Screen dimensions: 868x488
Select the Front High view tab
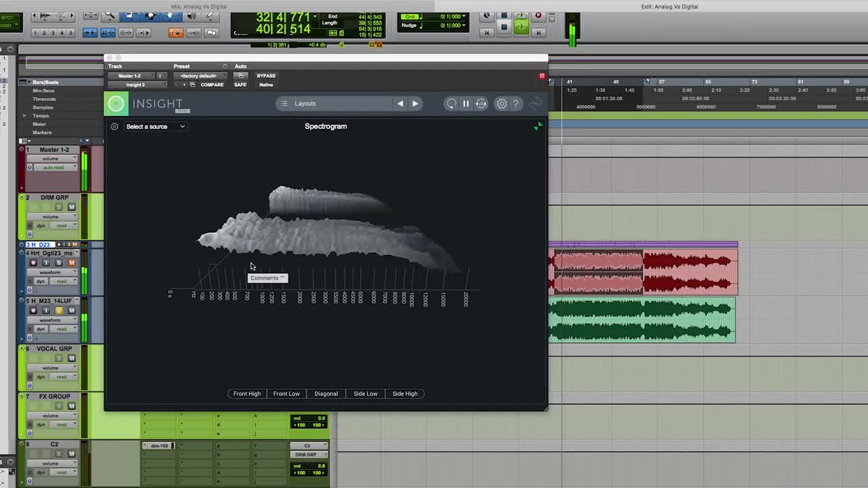click(247, 394)
